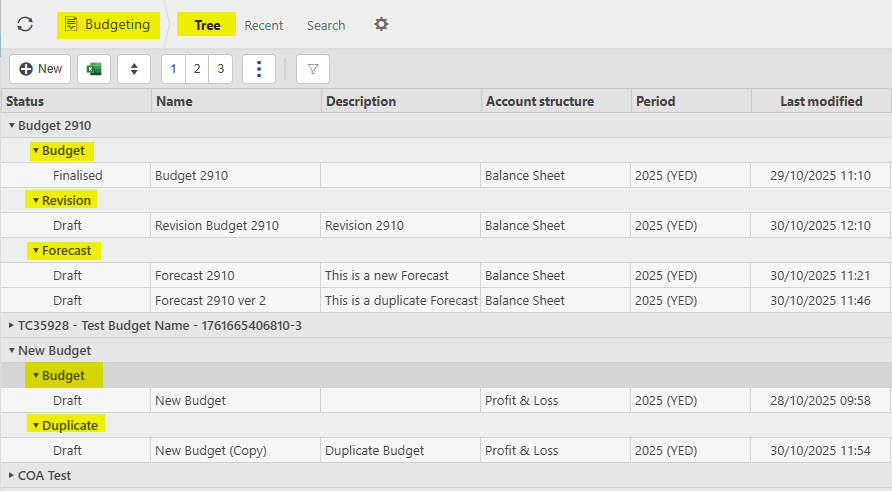Collapse the Forecast subgroup
Viewport: 892px width, 491px height.
(36, 251)
